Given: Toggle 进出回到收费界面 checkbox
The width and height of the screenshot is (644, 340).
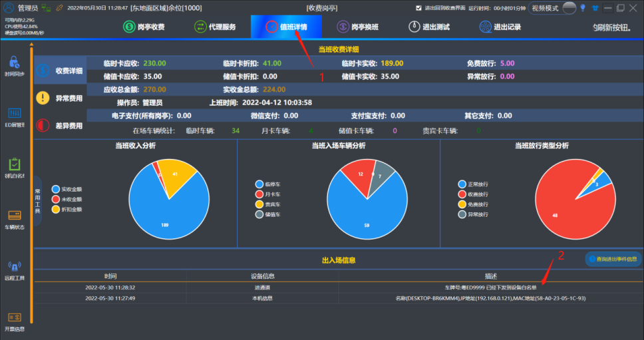Looking at the screenshot, I should click(x=418, y=8).
